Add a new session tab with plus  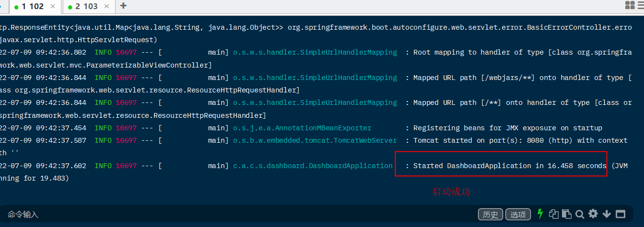point(123,6)
